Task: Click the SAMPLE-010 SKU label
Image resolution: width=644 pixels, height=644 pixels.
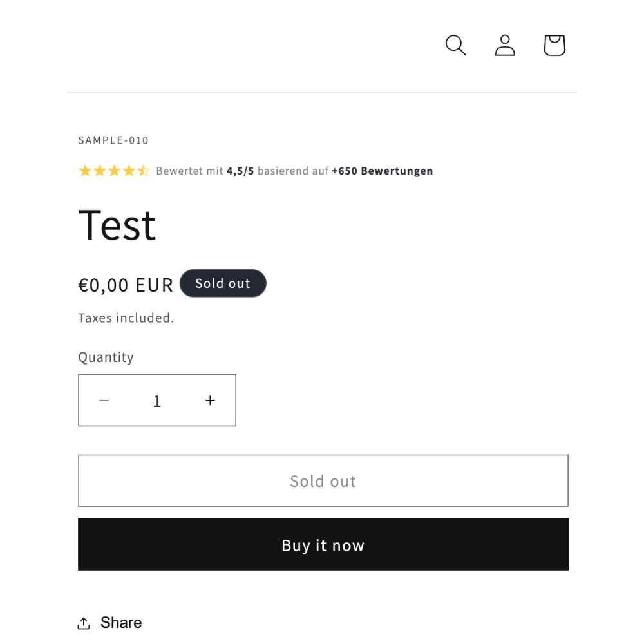Action: click(113, 140)
